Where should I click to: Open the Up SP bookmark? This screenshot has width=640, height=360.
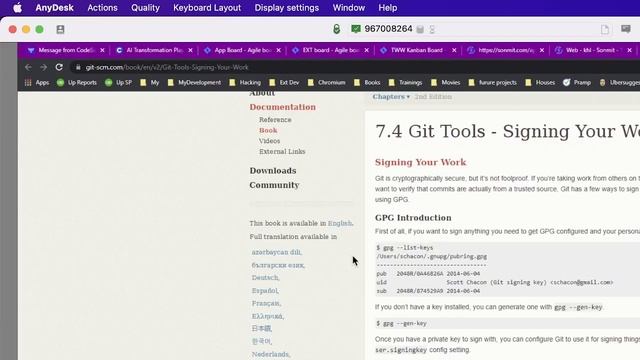click(x=118, y=82)
